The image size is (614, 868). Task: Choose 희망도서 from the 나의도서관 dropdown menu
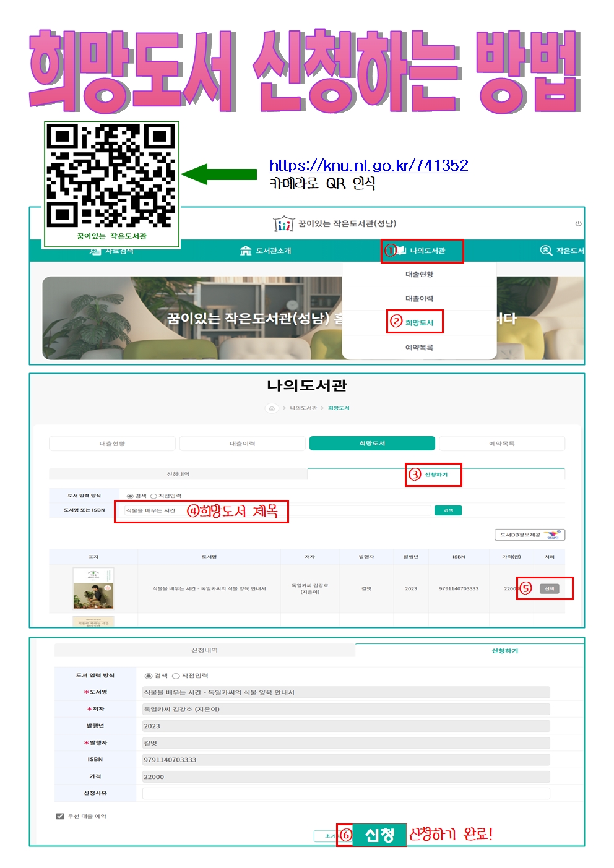click(x=420, y=322)
